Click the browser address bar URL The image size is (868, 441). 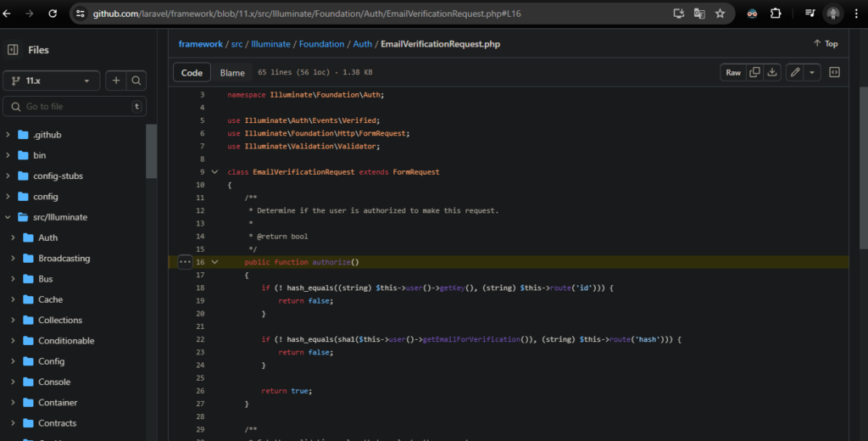coord(307,14)
